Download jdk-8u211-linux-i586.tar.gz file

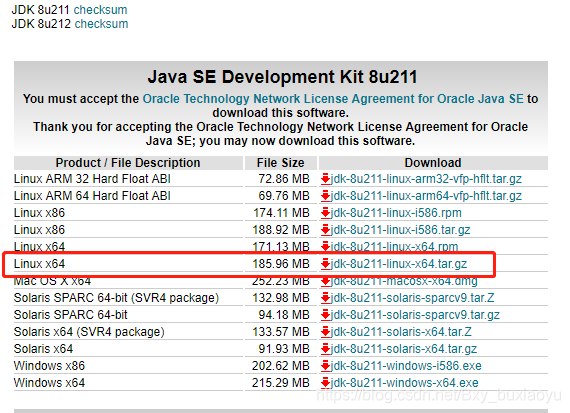pyautogui.click(x=401, y=230)
